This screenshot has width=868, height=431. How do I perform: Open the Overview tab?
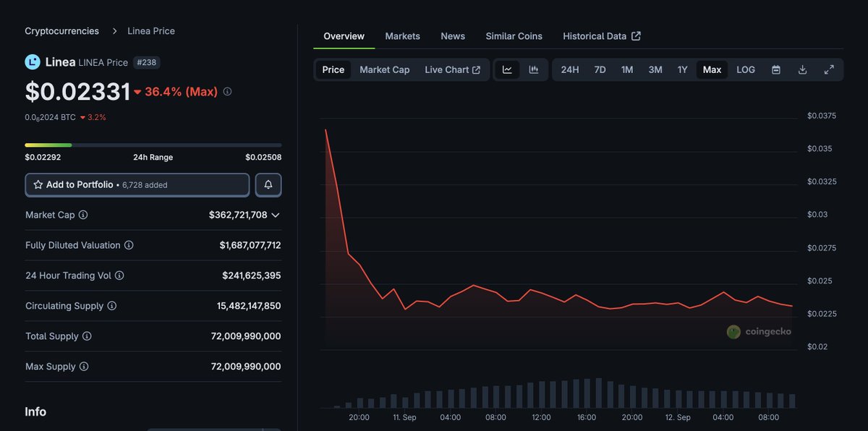pyautogui.click(x=344, y=36)
